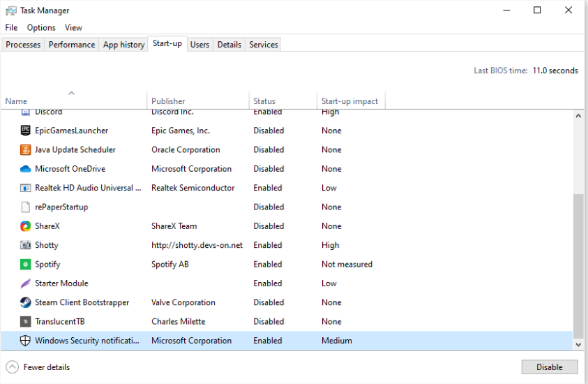Click the Steam Client Bootstrapper icon

coord(25,302)
